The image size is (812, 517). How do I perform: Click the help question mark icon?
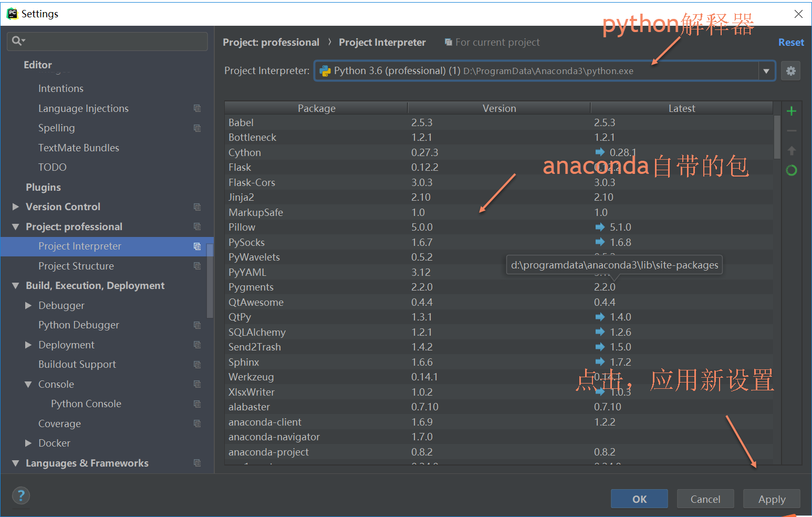pos(21,495)
